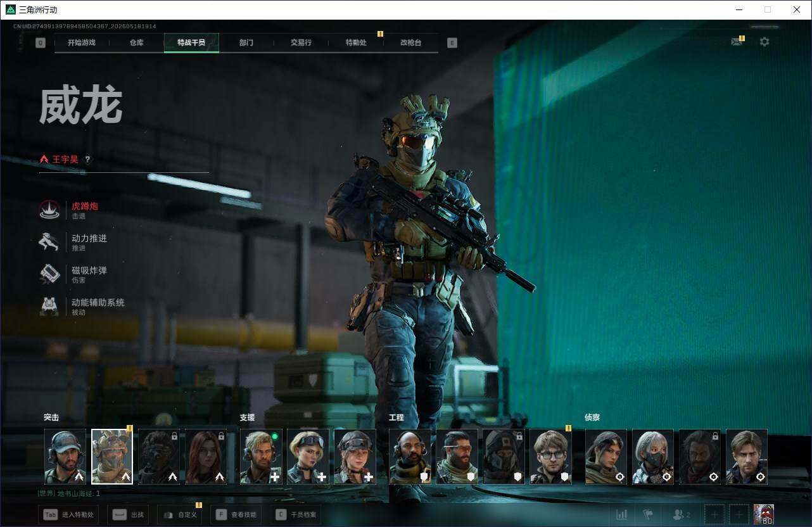Select the first 突击 operator with cap
Viewport: 812px width, 527px height.
[x=65, y=457]
